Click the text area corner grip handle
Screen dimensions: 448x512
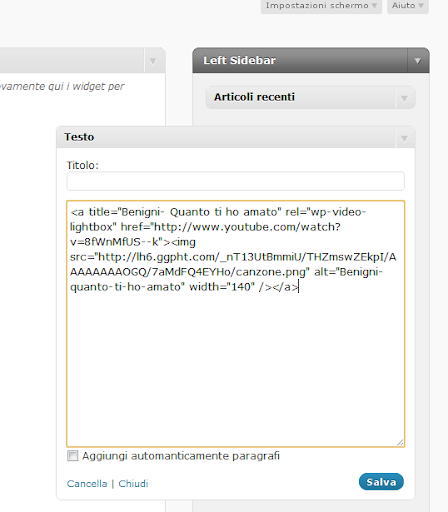pos(400,442)
